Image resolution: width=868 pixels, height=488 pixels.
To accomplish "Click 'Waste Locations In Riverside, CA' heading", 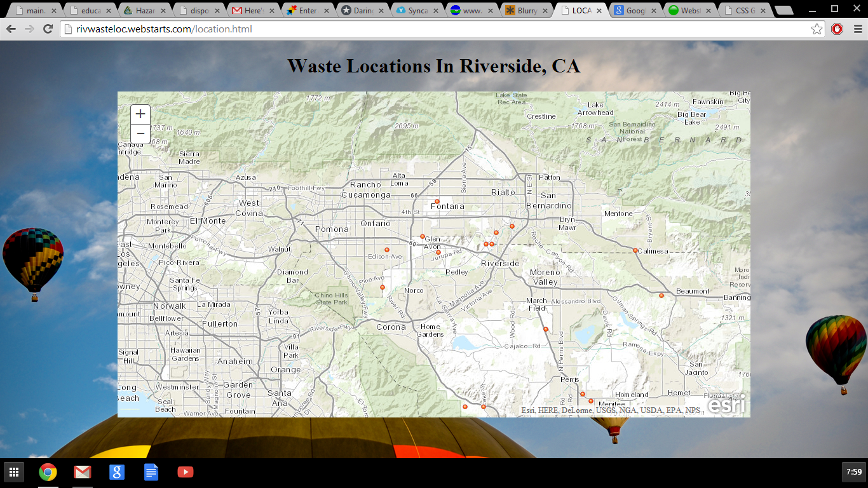I will click(x=434, y=66).
